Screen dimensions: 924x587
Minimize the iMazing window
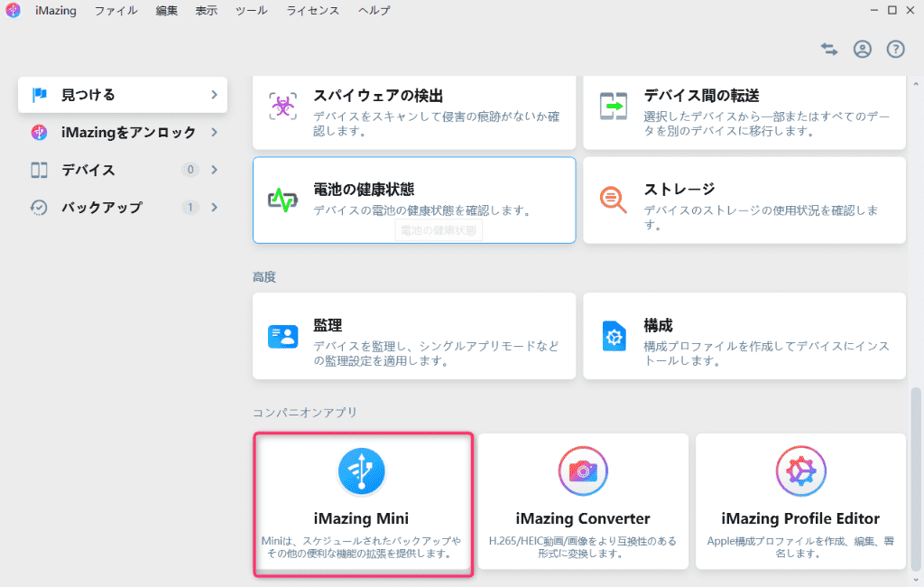874,10
